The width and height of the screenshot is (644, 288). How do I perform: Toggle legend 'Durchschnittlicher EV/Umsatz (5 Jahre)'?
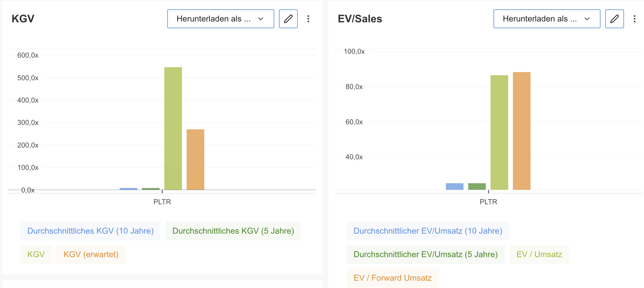coord(426,254)
